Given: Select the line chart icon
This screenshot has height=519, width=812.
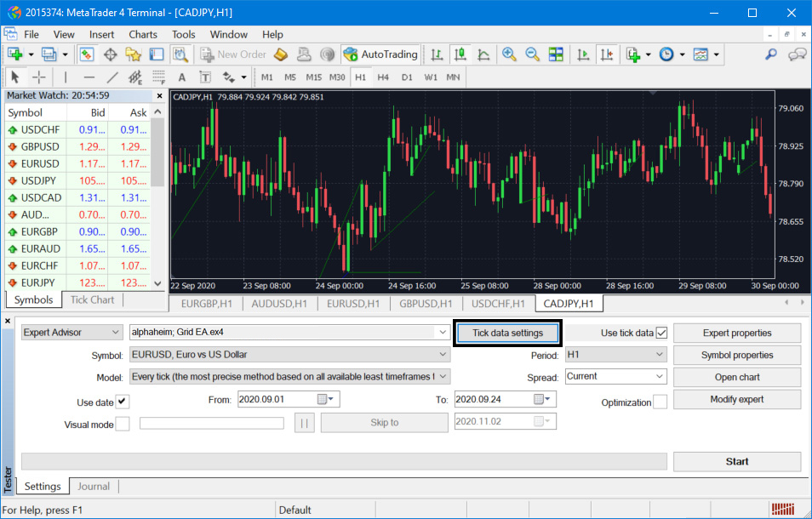Looking at the screenshot, I should click(483, 54).
